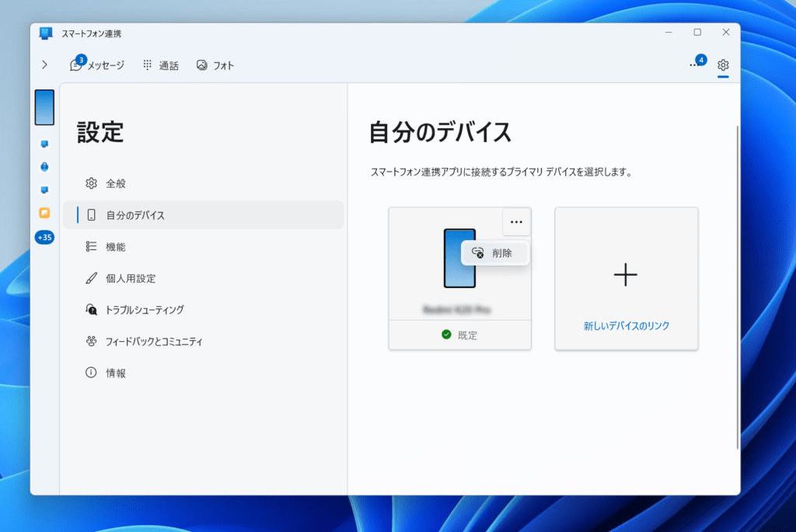Open the 通話 (Calls) view

pyautogui.click(x=161, y=65)
